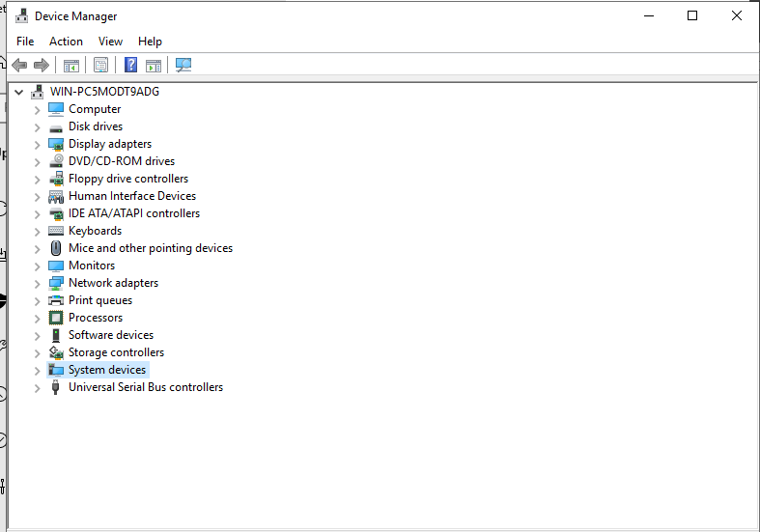
Task: Expand the IDE ATA/ATAPI controllers category
Action: [37, 214]
